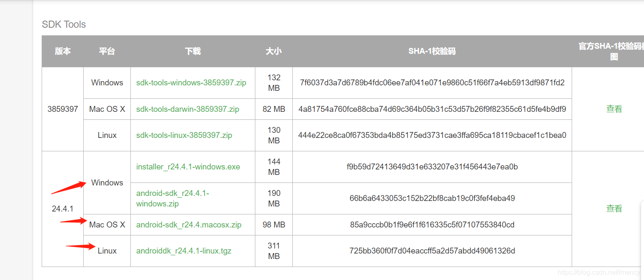Image resolution: width=644 pixels, height=280 pixels.
Task: Click Windows platform cell in 24.4.1 group
Action: (x=107, y=183)
